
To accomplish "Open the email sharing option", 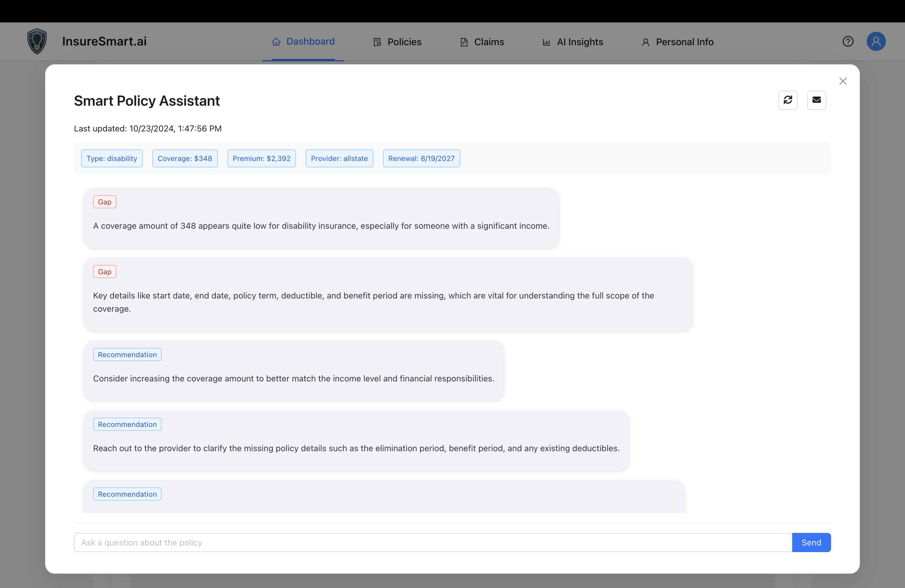I will click(816, 100).
